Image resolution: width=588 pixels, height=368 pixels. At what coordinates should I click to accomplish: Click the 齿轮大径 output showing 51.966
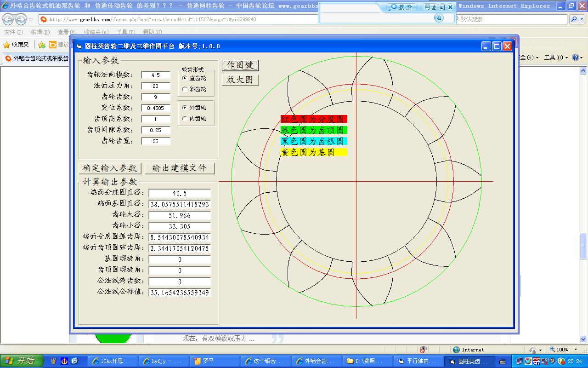pyautogui.click(x=180, y=215)
